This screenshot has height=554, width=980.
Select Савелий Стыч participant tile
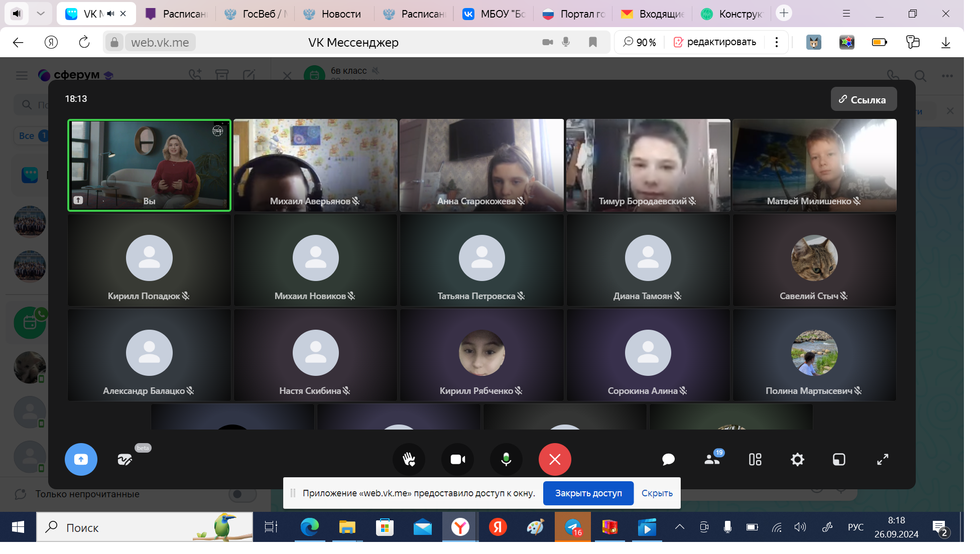[x=814, y=260]
